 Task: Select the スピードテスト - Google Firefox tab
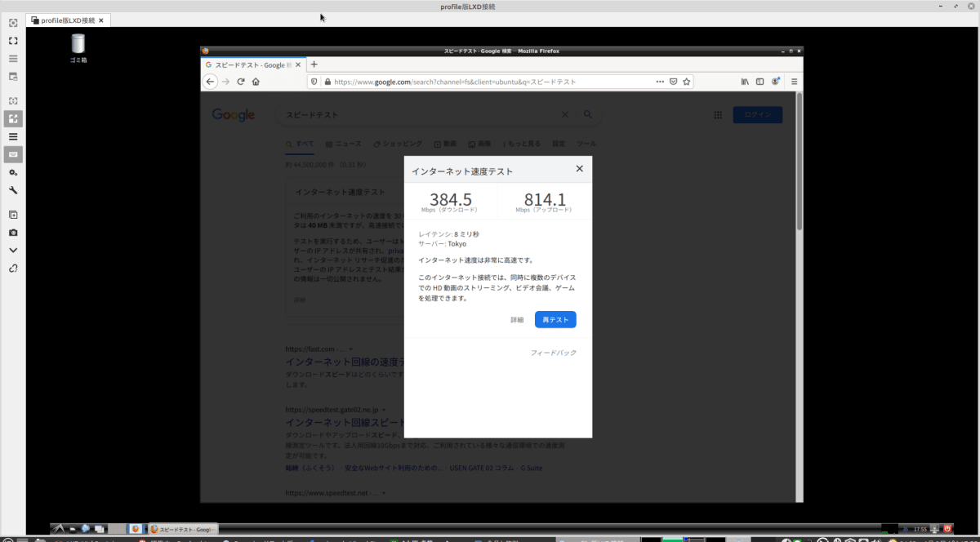click(x=254, y=64)
